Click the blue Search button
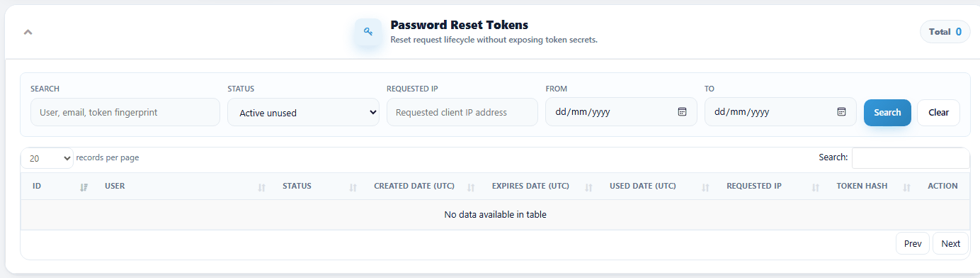This screenshot has height=278, width=980. coord(887,112)
